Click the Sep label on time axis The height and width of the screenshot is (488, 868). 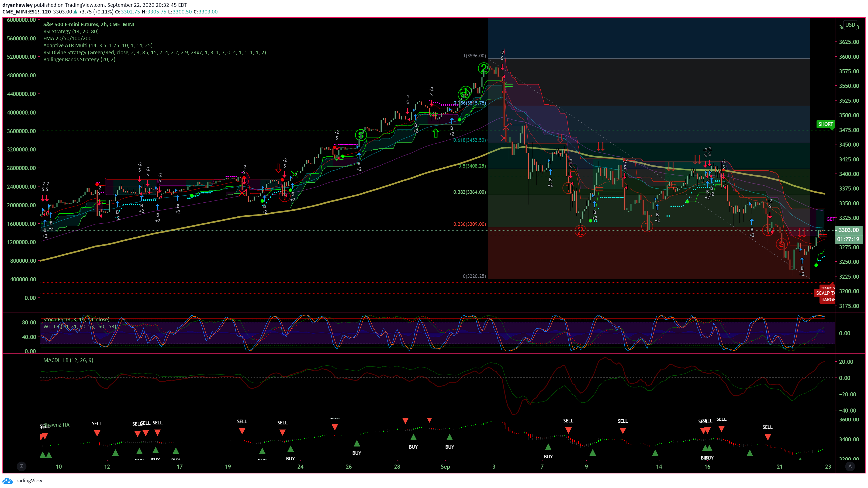(x=445, y=467)
